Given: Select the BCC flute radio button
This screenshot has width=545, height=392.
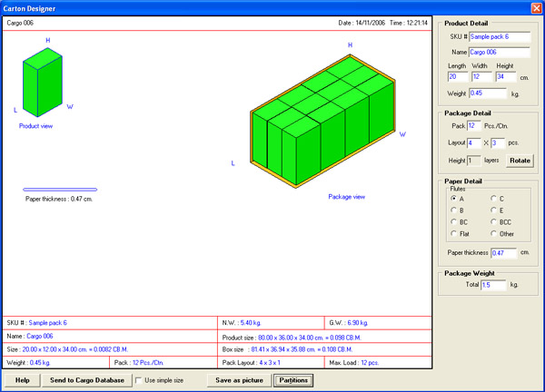Looking at the screenshot, I should click(493, 222).
